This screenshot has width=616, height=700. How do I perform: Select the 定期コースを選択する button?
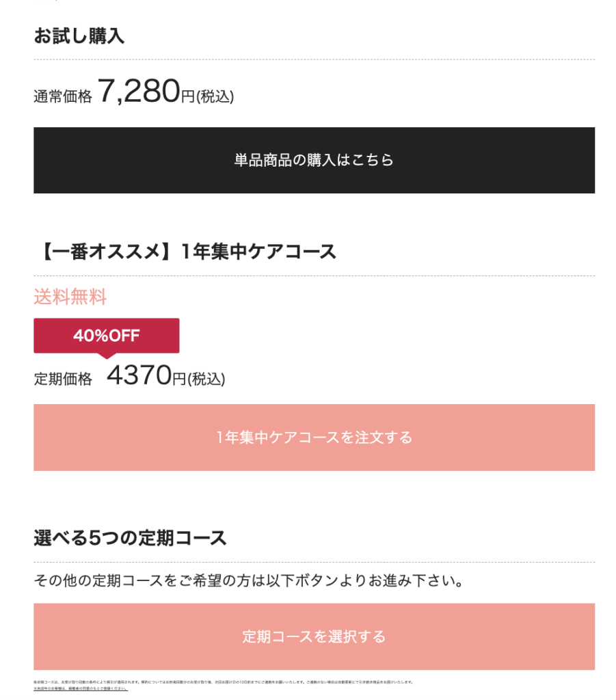click(314, 636)
